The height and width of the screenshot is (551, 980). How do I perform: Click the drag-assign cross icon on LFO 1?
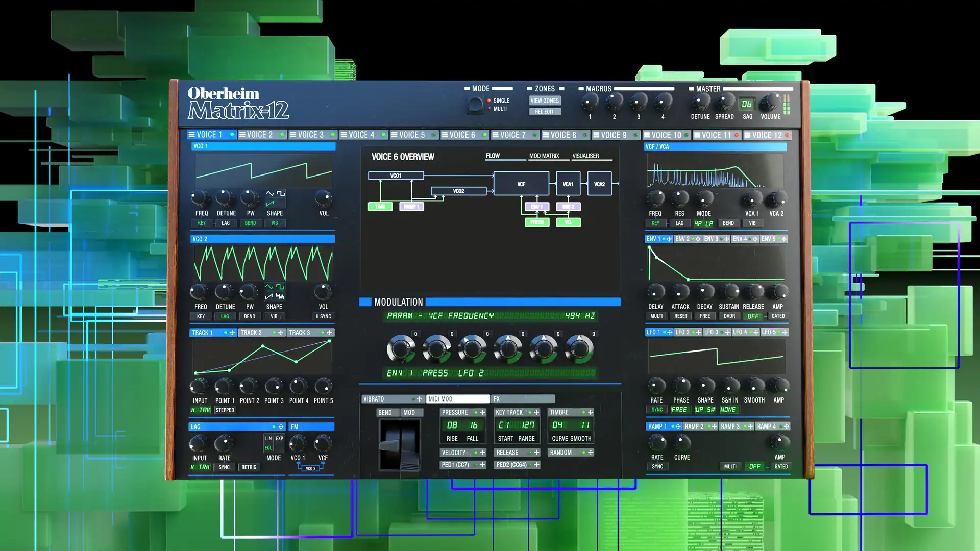point(670,332)
